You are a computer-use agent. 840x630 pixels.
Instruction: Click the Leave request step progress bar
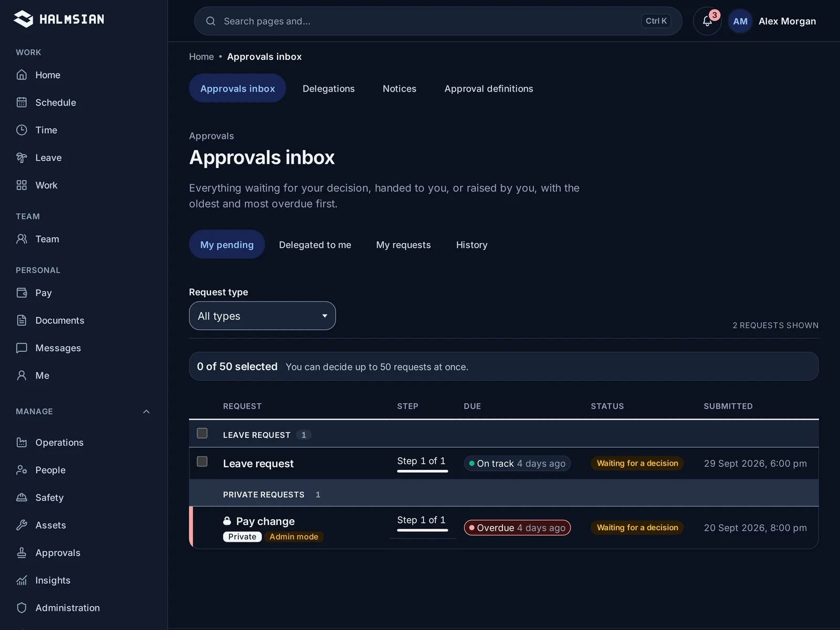click(423, 471)
